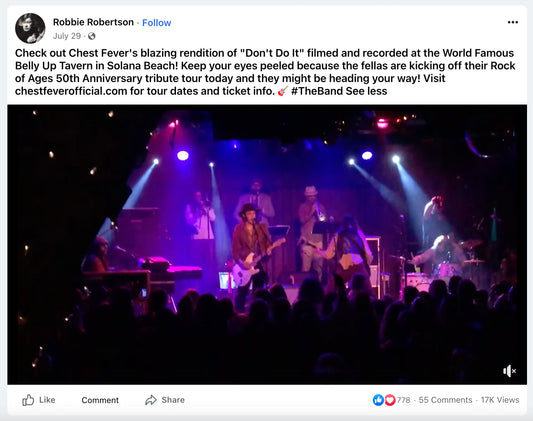Click the thumbs-up Like icon
Image resolution: width=533 pixels, height=421 pixels.
click(x=28, y=400)
